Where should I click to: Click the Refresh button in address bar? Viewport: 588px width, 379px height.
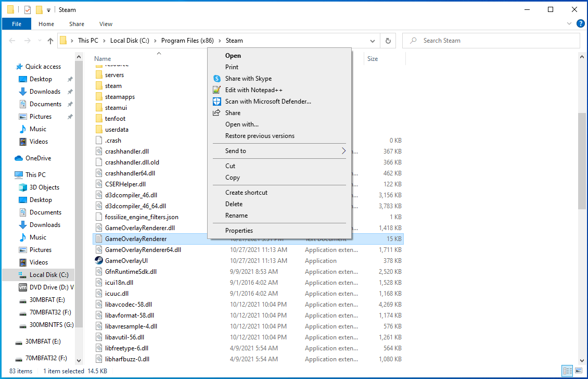[388, 41]
